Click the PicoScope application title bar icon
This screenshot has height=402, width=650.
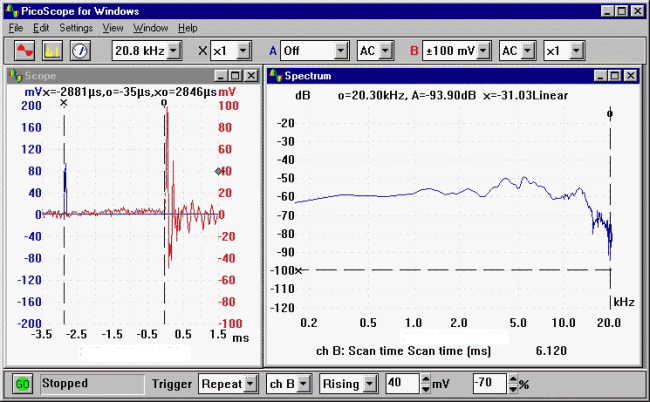coord(11,10)
